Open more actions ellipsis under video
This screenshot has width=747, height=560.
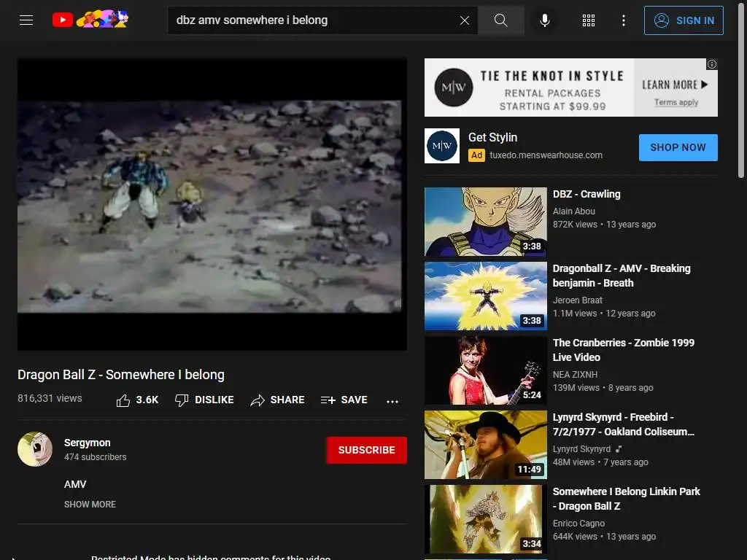(392, 401)
